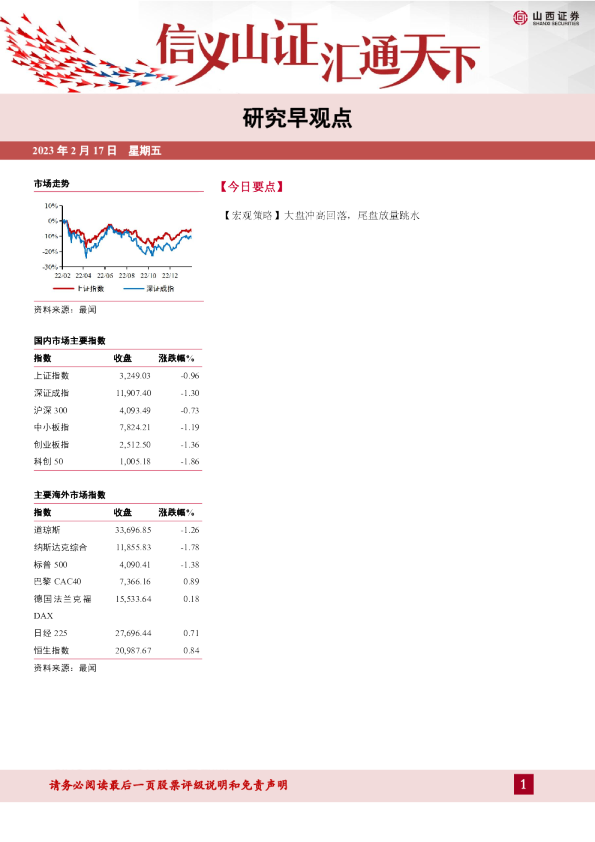Click the 纳斯达克综合 row

117,547
